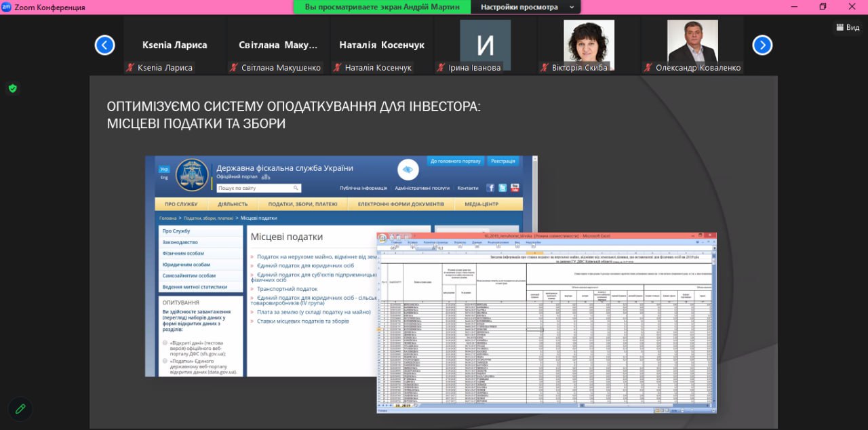
Task: Click the search magnifier icon on the website
Action: (296, 188)
